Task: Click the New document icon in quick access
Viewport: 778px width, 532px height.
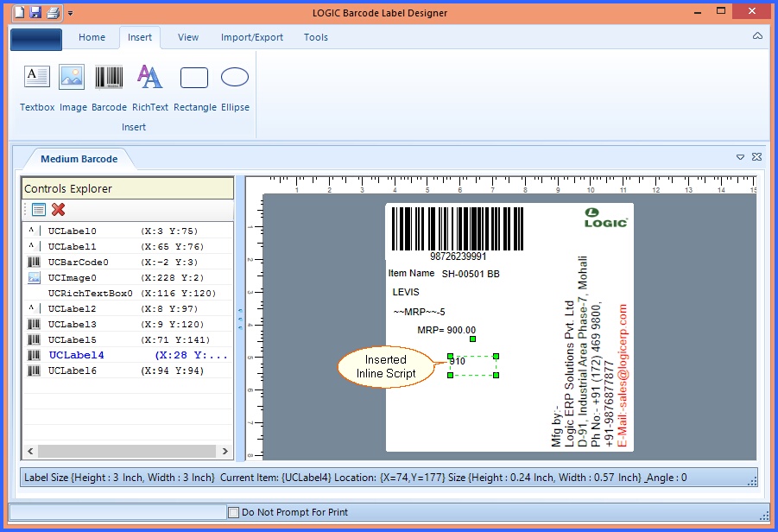Action: pos(19,12)
